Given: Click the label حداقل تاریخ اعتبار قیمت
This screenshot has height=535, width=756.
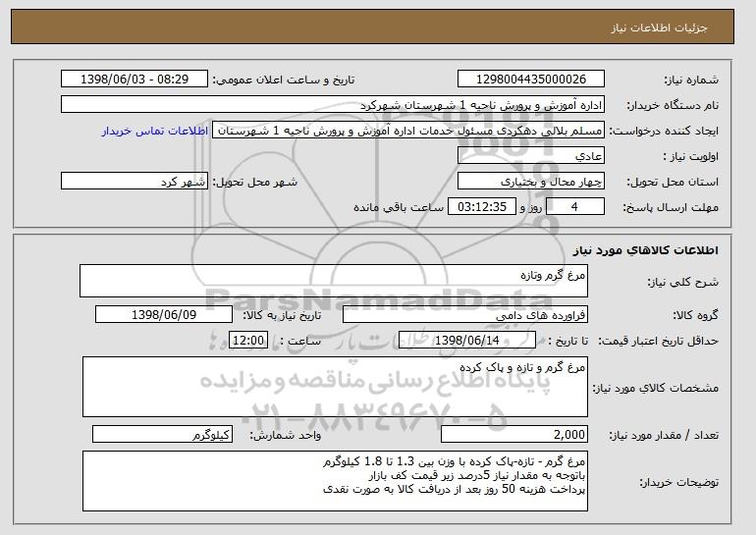Looking at the screenshot, I should (658, 342).
